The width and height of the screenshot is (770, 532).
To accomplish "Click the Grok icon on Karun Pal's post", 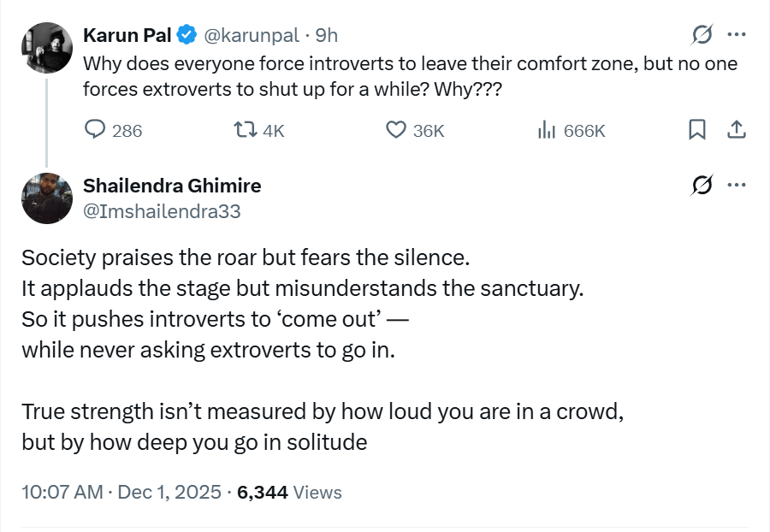I will coord(702,35).
